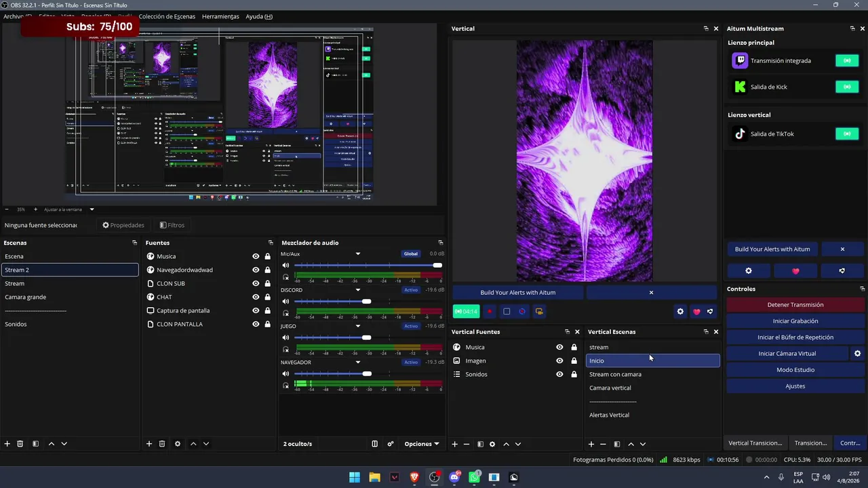Open Colección de Escenas menu

tap(167, 16)
